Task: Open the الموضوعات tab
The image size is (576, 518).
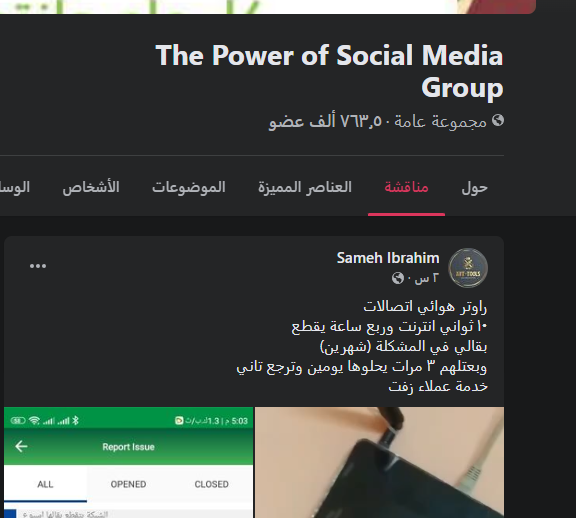Action: [189, 187]
